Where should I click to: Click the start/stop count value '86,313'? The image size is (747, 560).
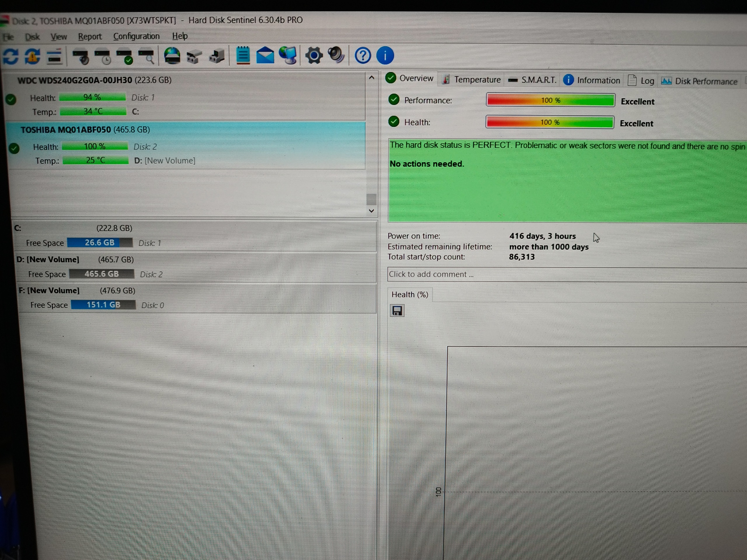click(522, 257)
